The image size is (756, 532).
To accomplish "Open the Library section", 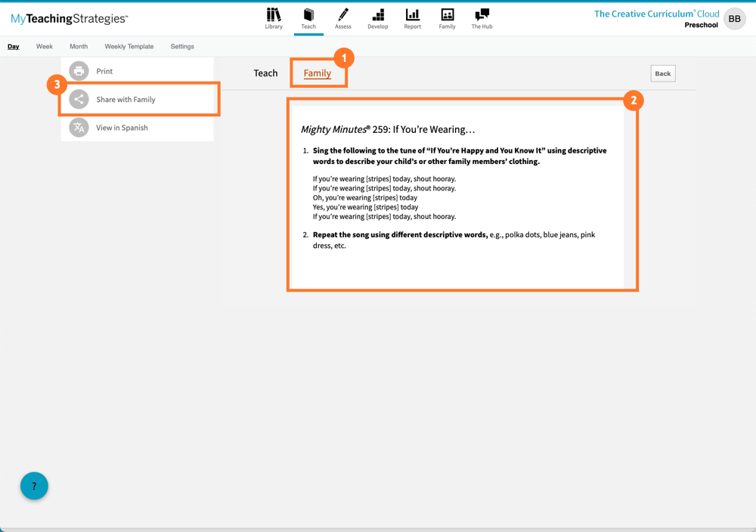I will click(x=274, y=18).
